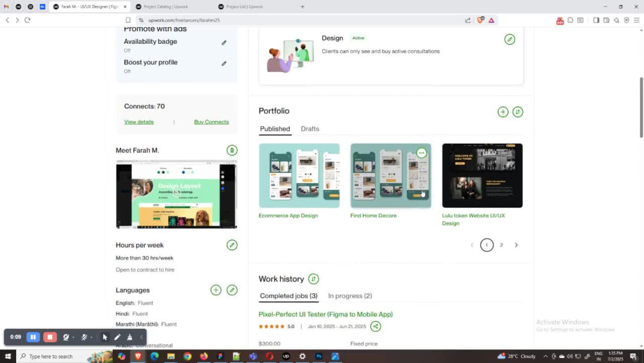Delete the Meet Farah M. video
The width and height of the screenshot is (644, 363).
click(x=232, y=150)
